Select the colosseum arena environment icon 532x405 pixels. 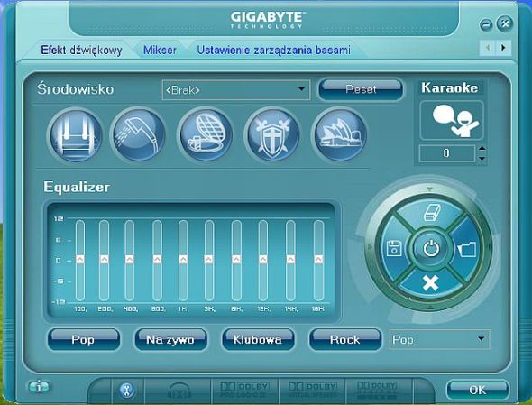pos(206,135)
